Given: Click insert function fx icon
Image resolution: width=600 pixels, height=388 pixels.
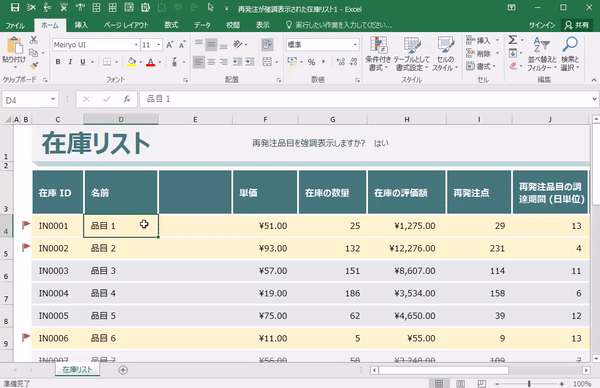Looking at the screenshot, I should (127, 99).
